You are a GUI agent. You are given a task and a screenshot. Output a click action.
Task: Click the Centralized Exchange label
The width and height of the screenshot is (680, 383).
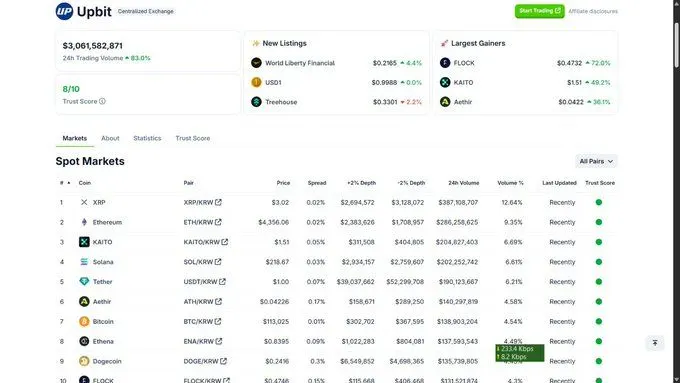tap(146, 11)
